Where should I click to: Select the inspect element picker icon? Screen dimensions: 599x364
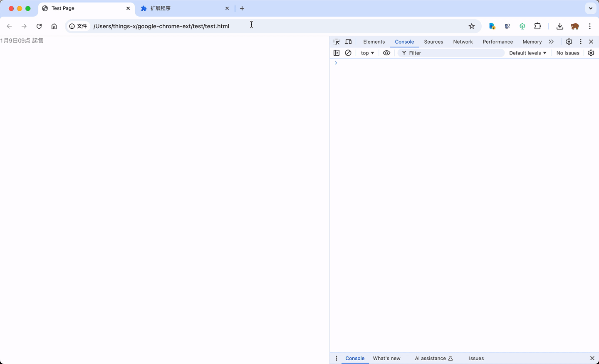coord(337,42)
